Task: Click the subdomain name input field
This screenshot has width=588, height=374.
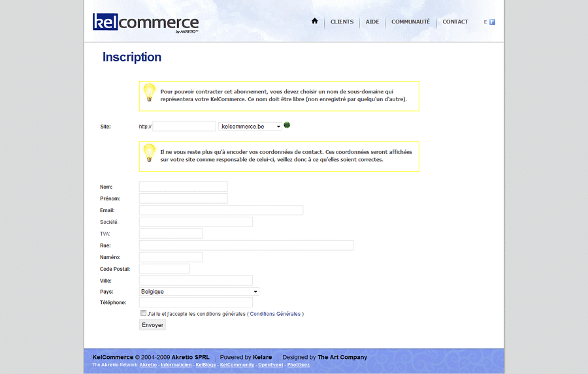Action: 184,127
